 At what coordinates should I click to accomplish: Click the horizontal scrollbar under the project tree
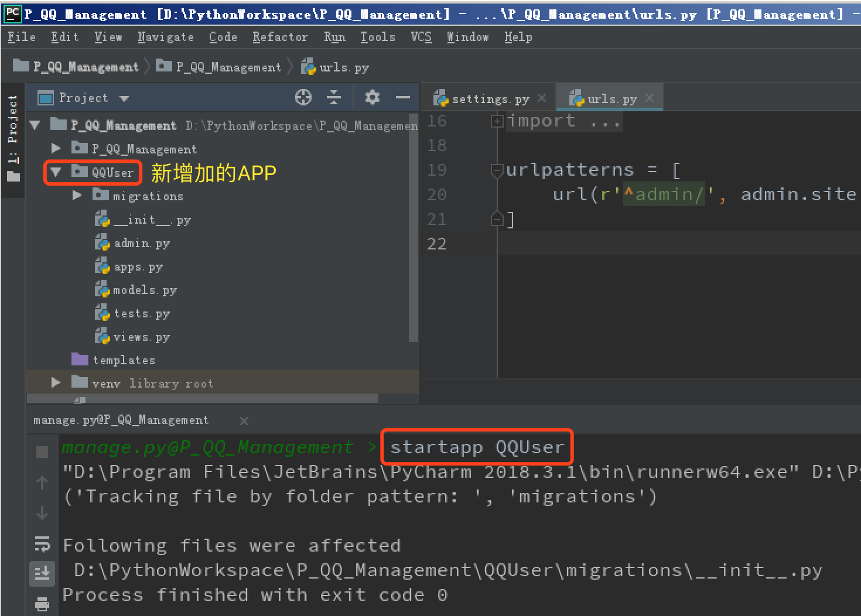[202, 398]
